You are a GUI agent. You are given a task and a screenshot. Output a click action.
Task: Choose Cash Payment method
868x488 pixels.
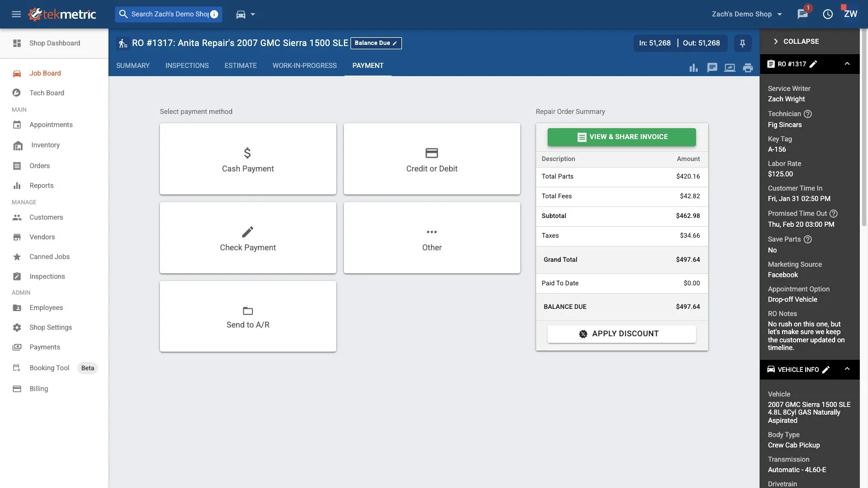pos(248,159)
